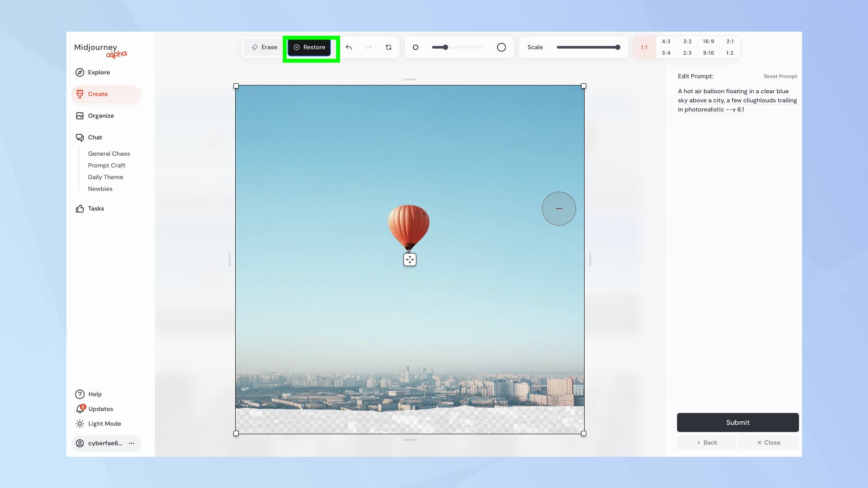Click the undo arrow icon

click(x=349, y=47)
